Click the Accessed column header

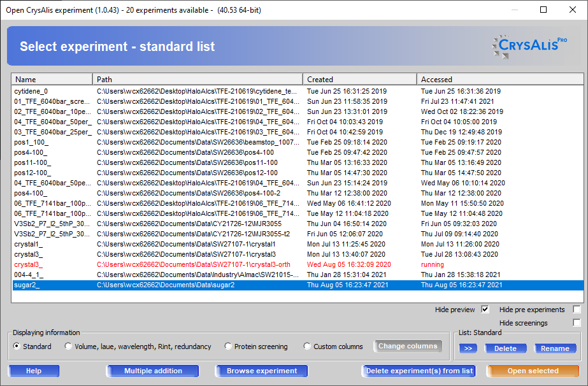500,80
